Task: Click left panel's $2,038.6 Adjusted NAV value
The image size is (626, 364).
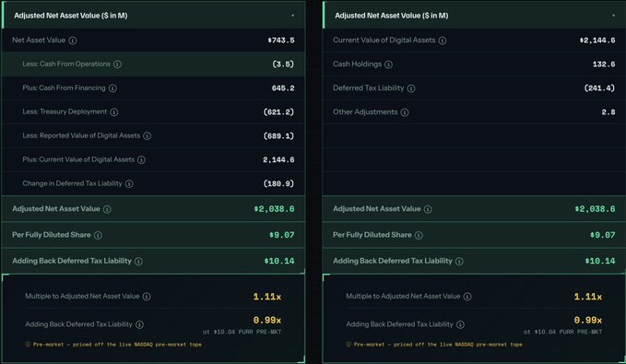Action: pos(274,209)
